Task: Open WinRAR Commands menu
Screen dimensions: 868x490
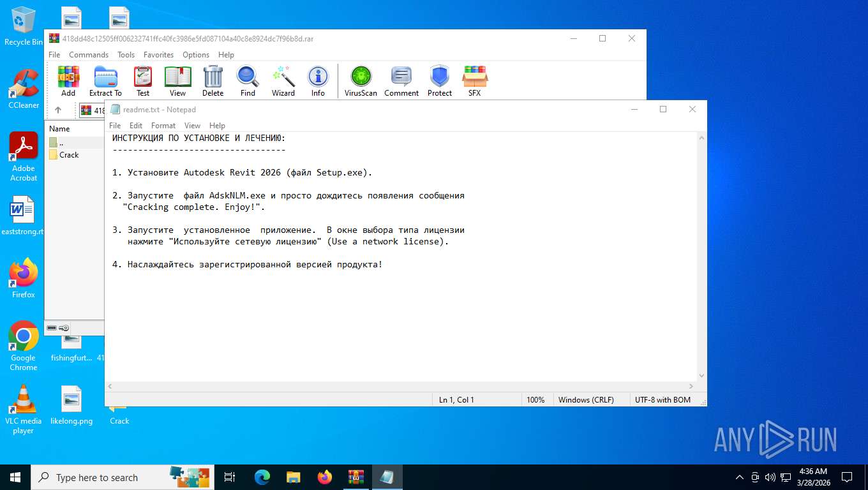Action: [89, 55]
